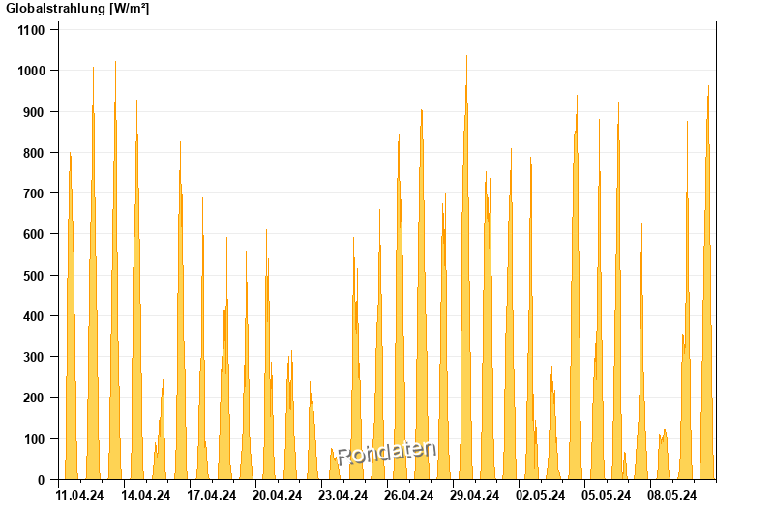Select the date label 26.04.24
Image resolution: width=774 pixels, height=532 pixels.
tap(408, 495)
